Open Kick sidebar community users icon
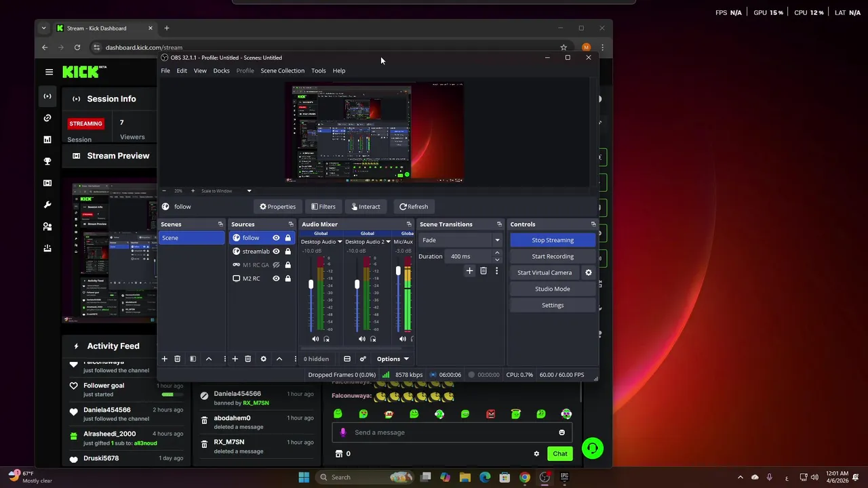 click(x=47, y=226)
